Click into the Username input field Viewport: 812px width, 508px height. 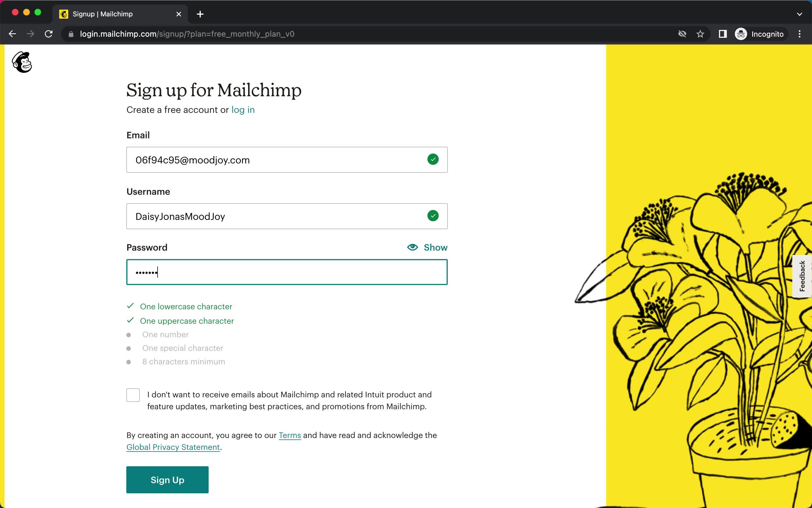point(287,216)
